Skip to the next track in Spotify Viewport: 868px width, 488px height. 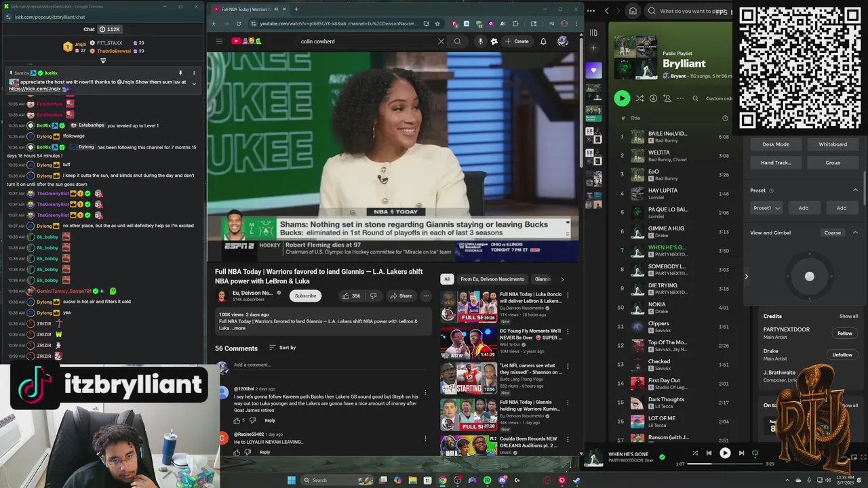[741, 453]
